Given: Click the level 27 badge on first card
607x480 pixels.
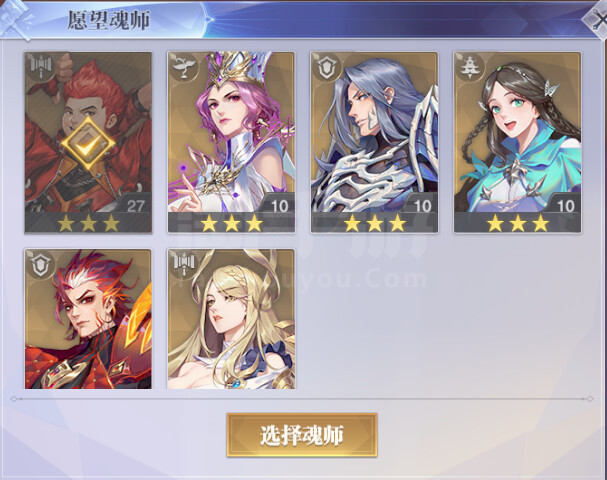Looking at the screenshot, I should coord(135,205).
